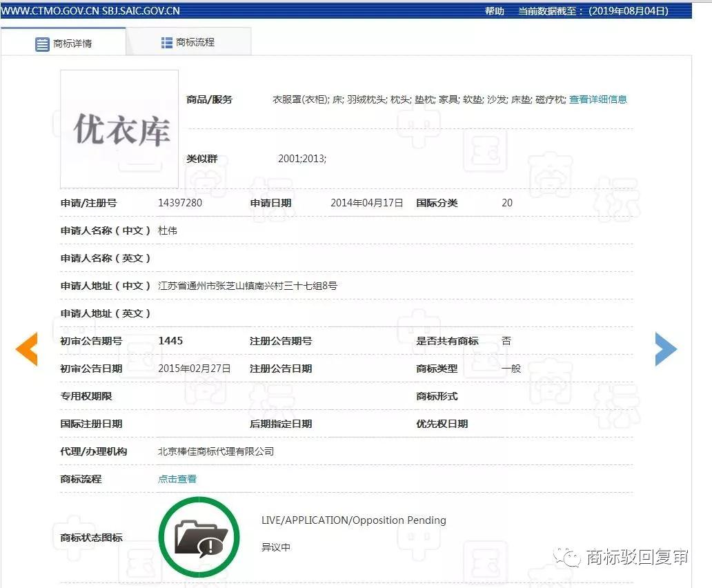Screen dimensions: 712x588
Task: Click the opposition pending status folder icon
Action: [x=199, y=537]
